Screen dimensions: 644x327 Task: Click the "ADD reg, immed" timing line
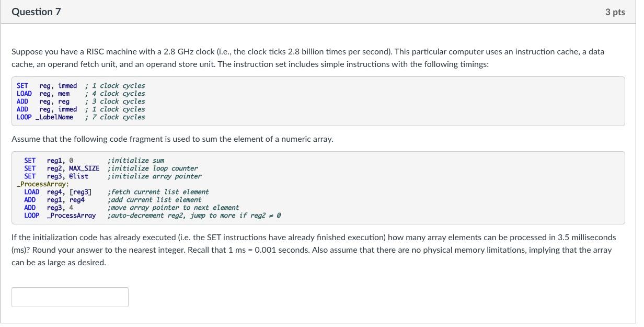47,109
